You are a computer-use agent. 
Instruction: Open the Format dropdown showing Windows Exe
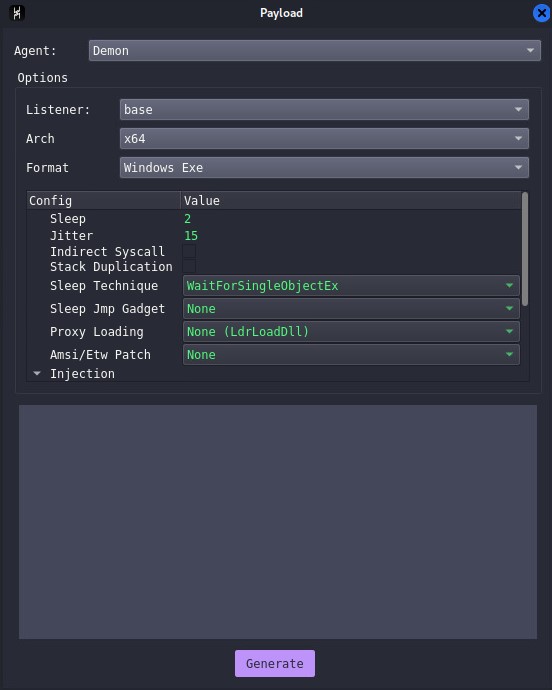tap(324, 168)
